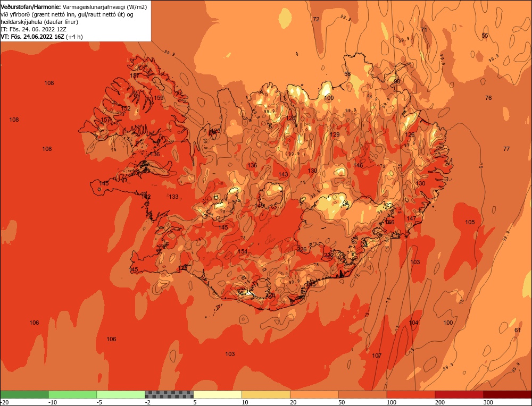Click the map value 133
The width and height of the screenshot is (532, 406).
pos(173,197)
